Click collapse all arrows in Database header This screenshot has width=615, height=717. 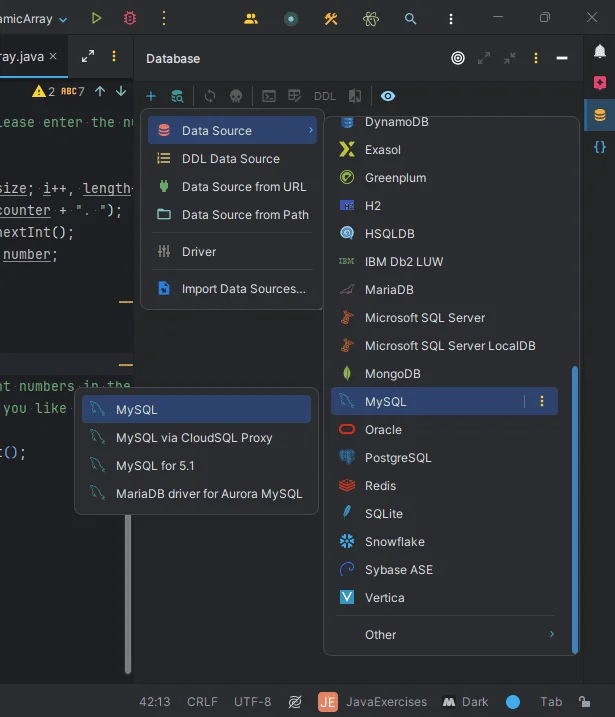coord(509,58)
